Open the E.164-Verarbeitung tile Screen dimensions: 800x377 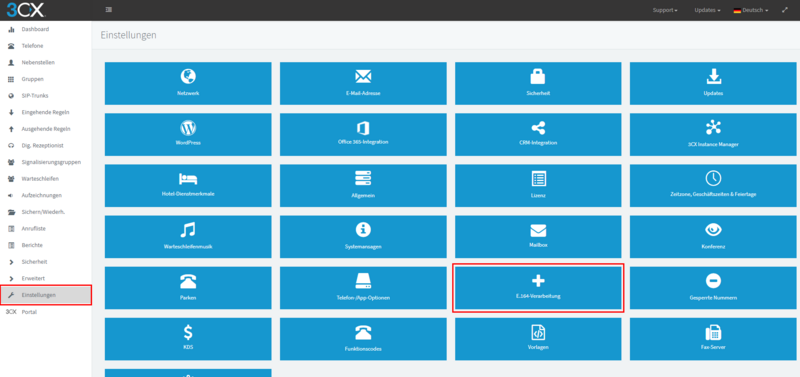(x=538, y=288)
